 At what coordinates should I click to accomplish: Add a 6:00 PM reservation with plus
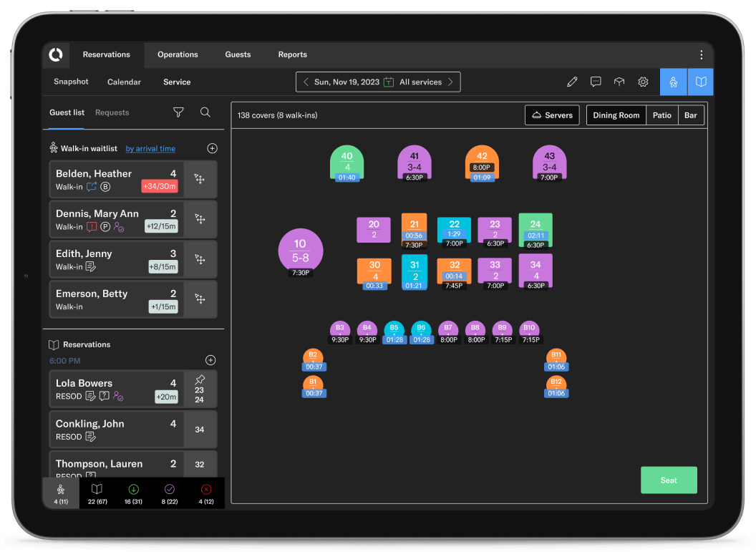[210, 360]
